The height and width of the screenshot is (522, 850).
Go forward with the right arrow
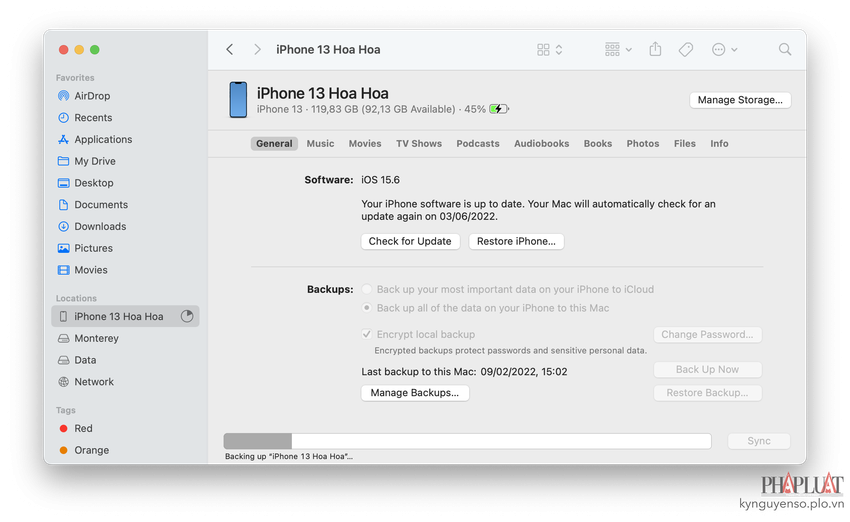pyautogui.click(x=257, y=49)
